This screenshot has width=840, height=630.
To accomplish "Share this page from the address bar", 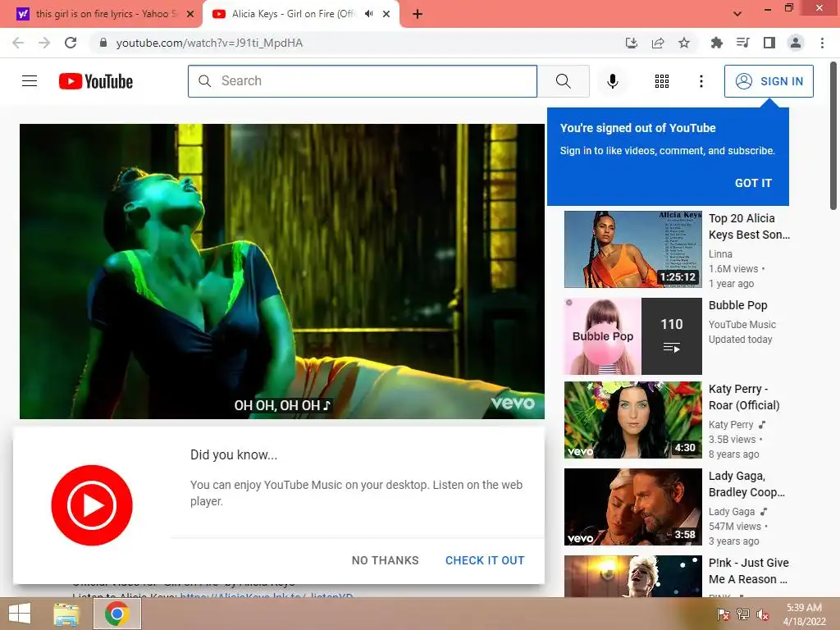I will coord(658,43).
